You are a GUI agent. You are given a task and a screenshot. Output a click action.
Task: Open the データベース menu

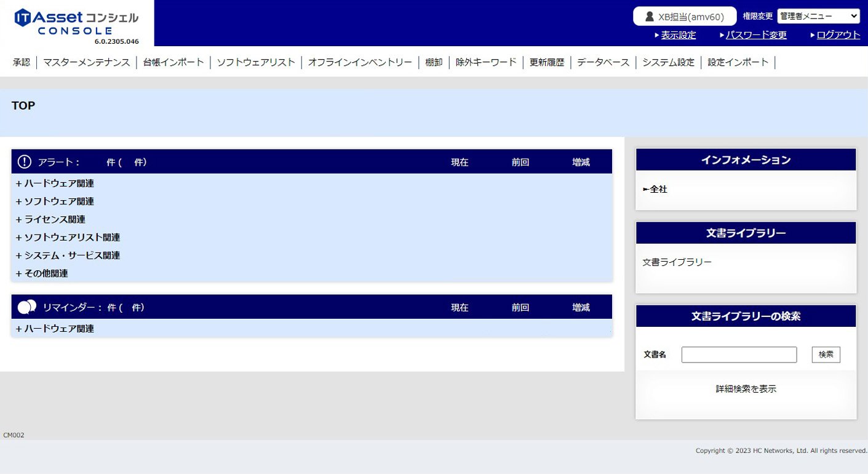pyautogui.click(x=603, y=62)
